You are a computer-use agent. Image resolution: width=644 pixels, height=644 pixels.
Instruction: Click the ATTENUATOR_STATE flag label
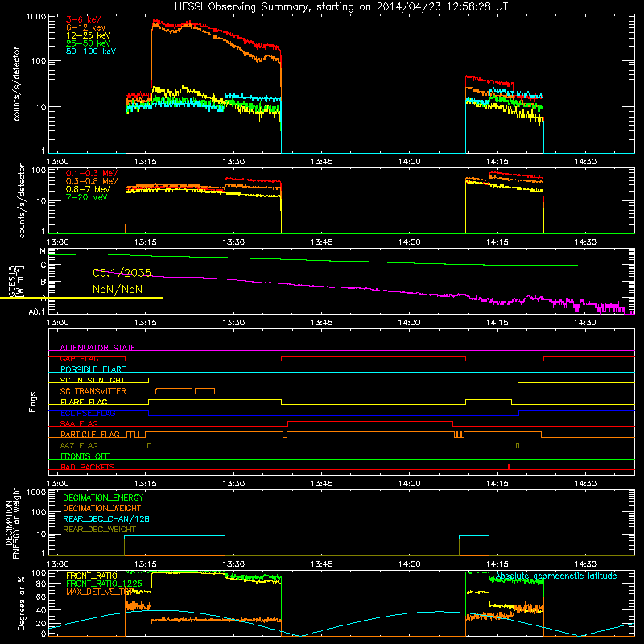pyautogui.click(x=97, y=348)
